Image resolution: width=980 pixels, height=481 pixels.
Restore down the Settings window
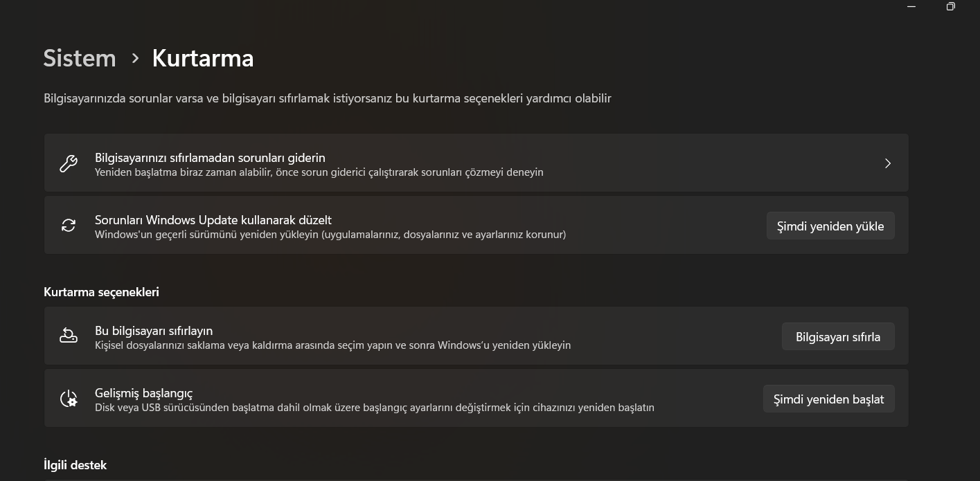(951, 7)
